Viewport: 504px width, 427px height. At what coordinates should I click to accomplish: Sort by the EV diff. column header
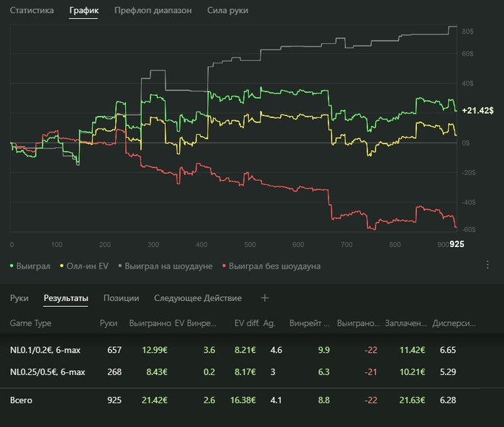[247, 323]
